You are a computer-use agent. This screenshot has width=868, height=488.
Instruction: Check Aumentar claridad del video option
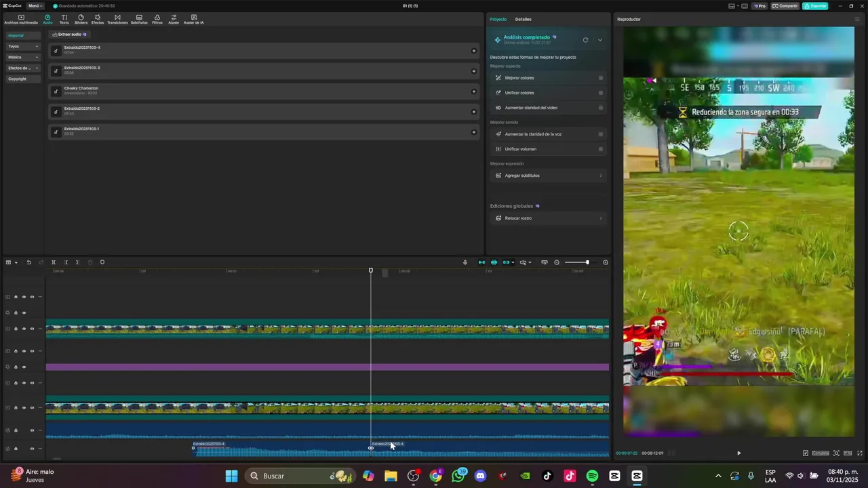(601, 108)
